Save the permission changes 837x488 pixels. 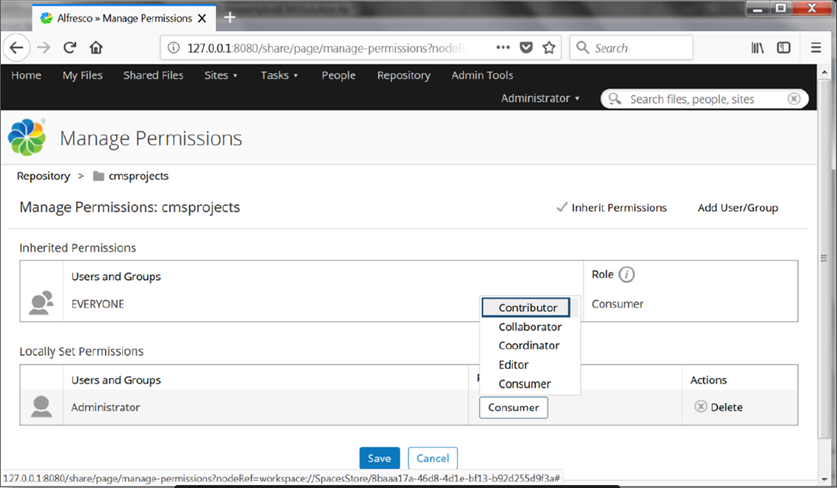coord(379,458)
